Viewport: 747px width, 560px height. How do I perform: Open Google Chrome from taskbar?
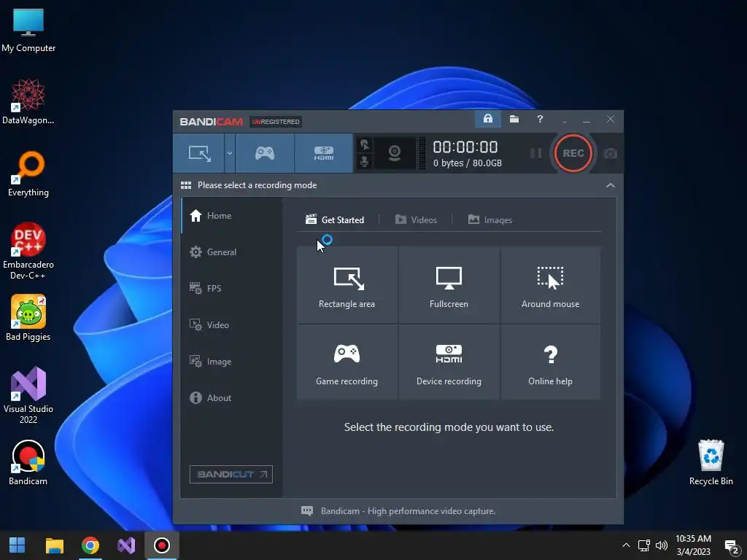point(90,545)
